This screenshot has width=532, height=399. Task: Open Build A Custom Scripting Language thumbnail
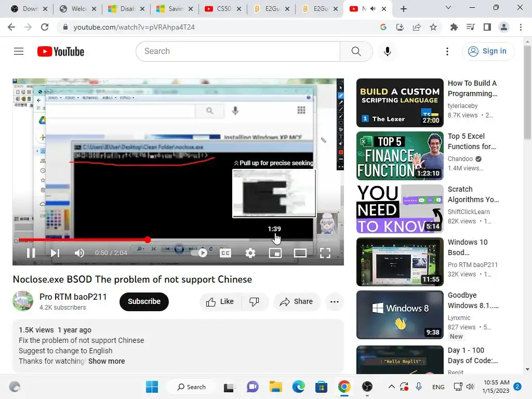[x=400, y=103]
